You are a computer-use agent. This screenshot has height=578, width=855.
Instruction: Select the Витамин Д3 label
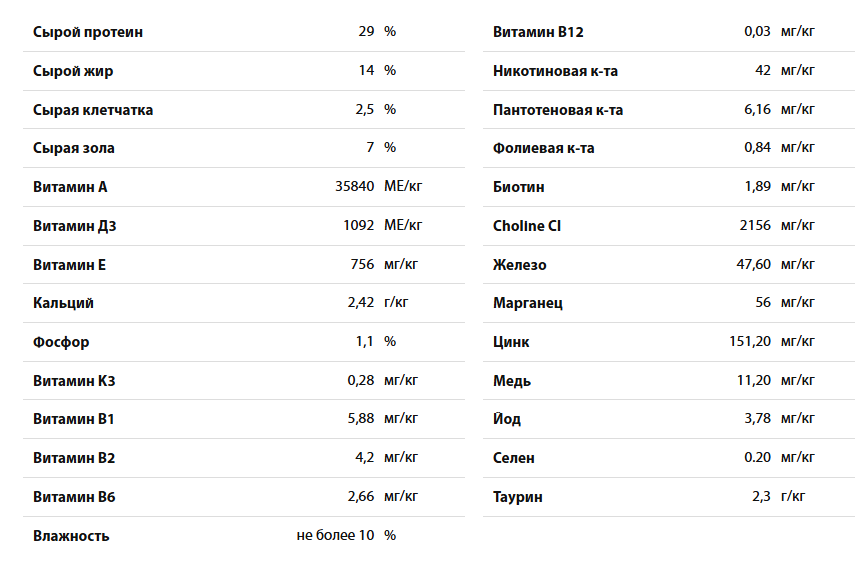(x=75, y=226)
